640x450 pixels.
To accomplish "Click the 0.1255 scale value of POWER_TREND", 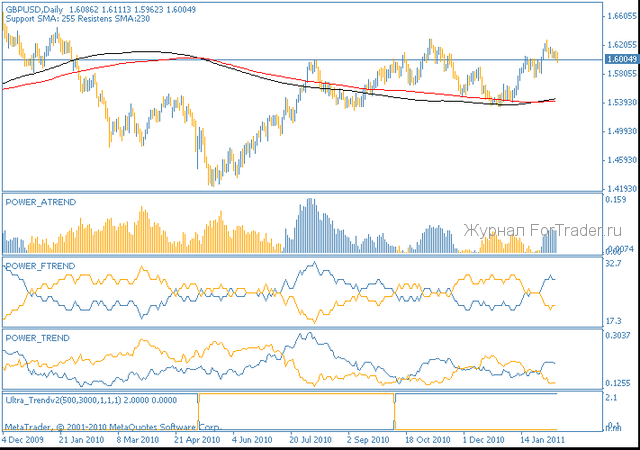I will 618,383.
